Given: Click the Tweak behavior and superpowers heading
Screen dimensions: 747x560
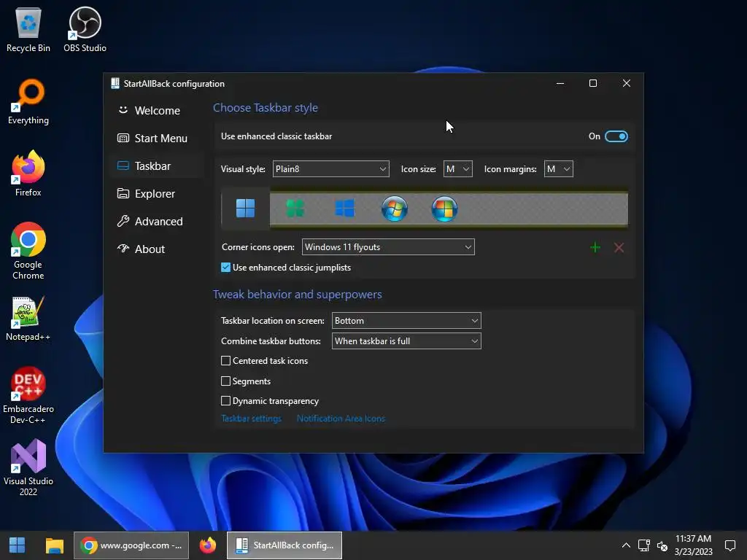Looking at the screenshot, I should coord(298,295).
